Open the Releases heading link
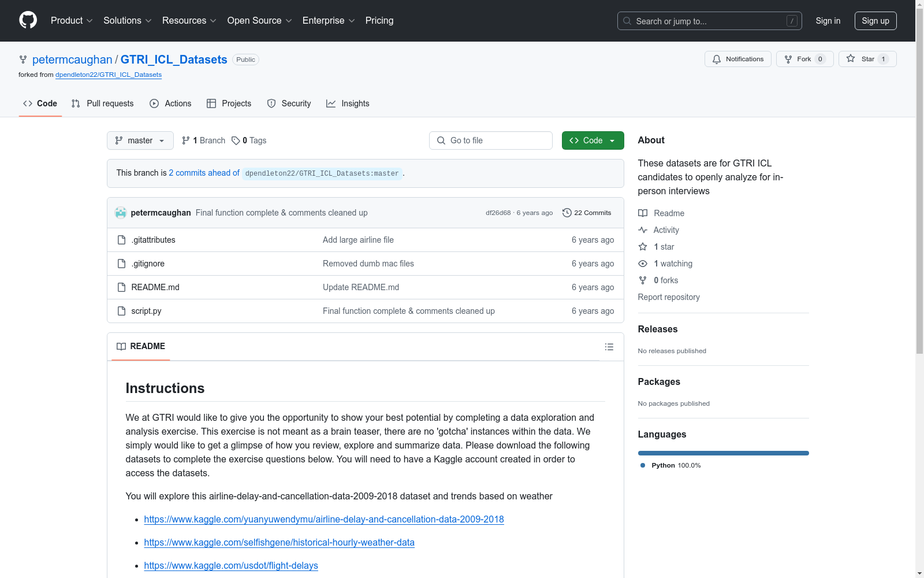The image size is (924, 578). point(658,329)
